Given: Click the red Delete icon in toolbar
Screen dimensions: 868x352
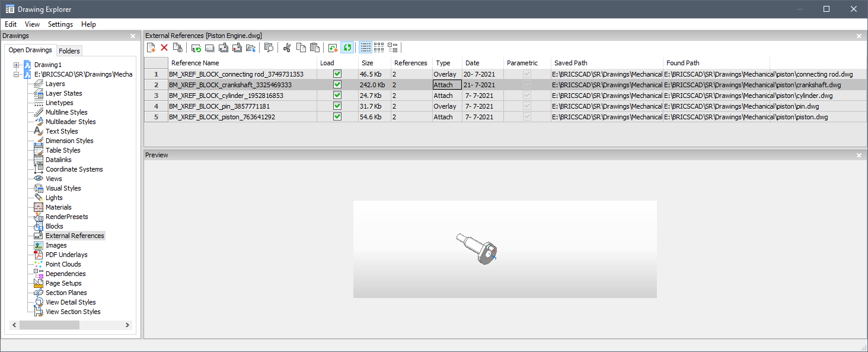Looking at the screenshot, I should [x=164, y=47].
